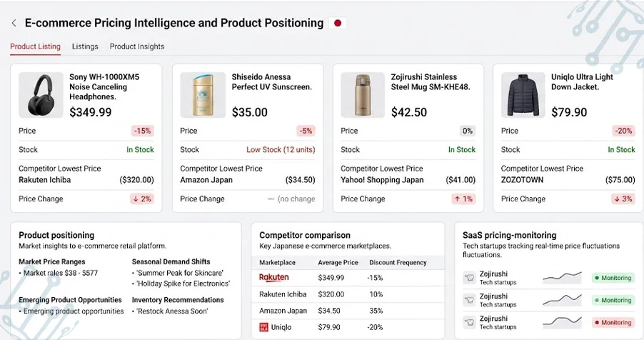Click the up 1% price change badge
The height and width of the screenshot is (340, 644).
pyautogui.click(x=463, y=199)
